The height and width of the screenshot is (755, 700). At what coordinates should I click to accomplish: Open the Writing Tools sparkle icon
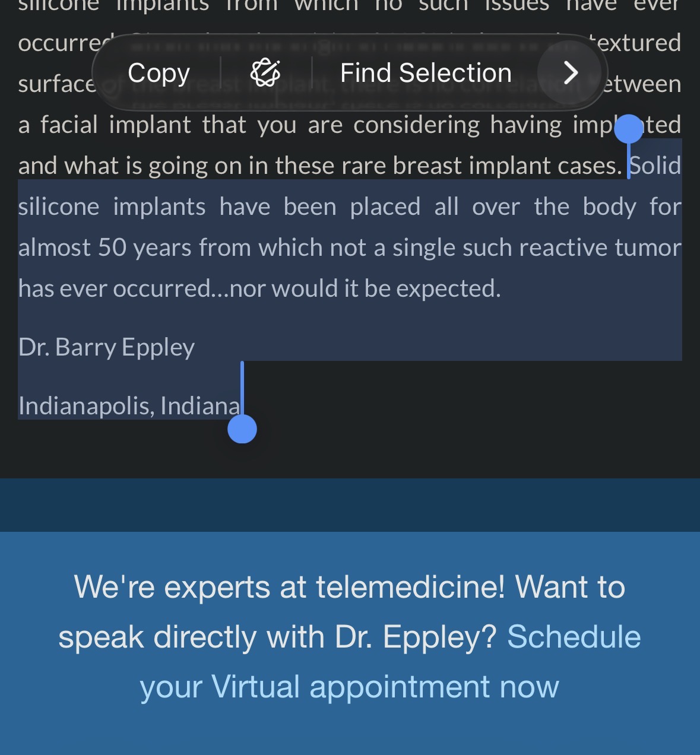tap(265, 72)
